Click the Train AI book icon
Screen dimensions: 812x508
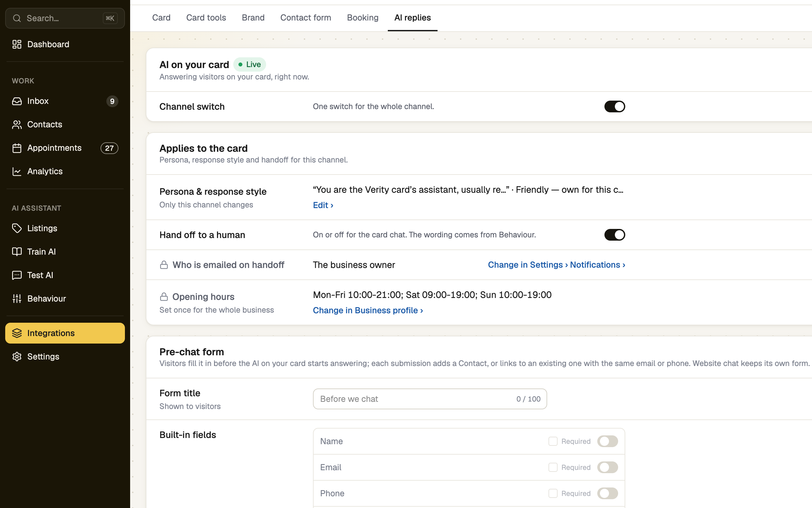17,252
